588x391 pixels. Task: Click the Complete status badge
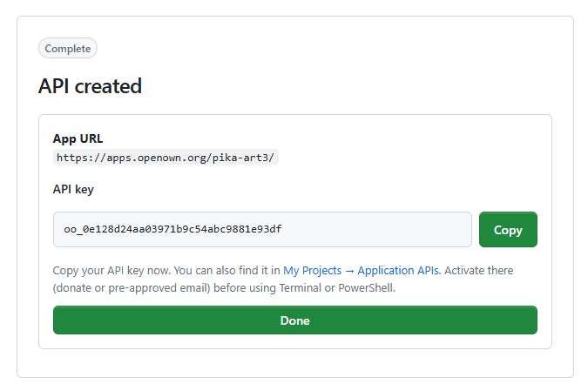pyautogui.click(x=68, y=49)
